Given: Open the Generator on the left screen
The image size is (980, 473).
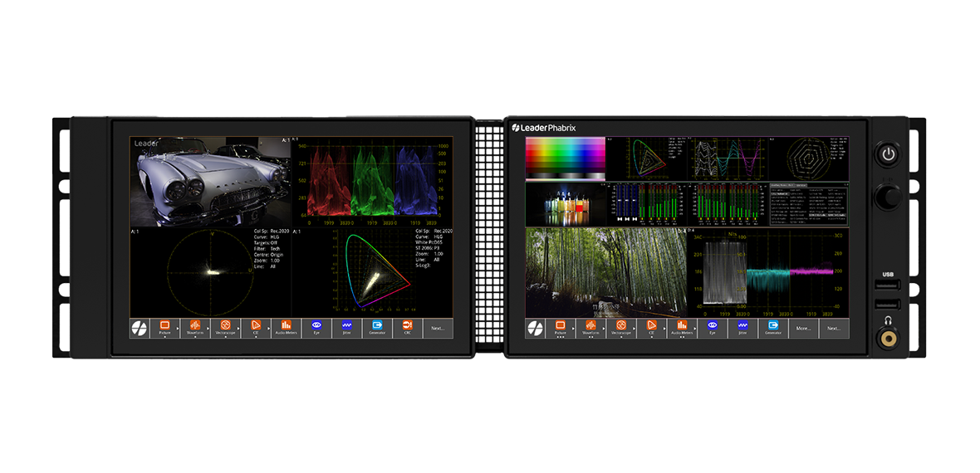Looking at the screenshot, I should 378,328.
